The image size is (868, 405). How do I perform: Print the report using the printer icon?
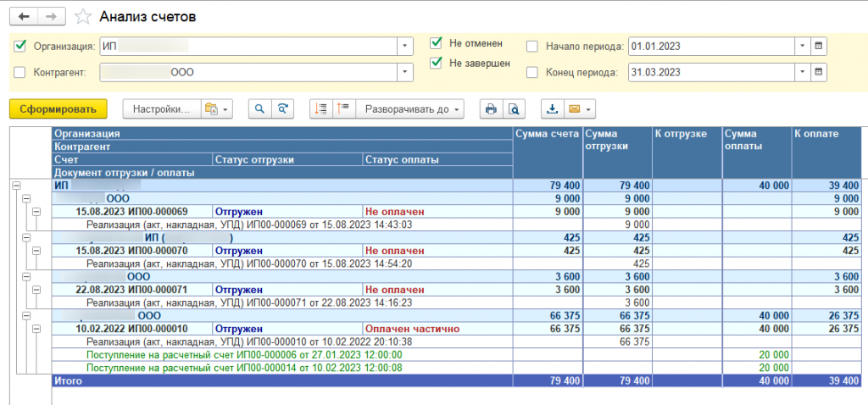click(491, 109)
